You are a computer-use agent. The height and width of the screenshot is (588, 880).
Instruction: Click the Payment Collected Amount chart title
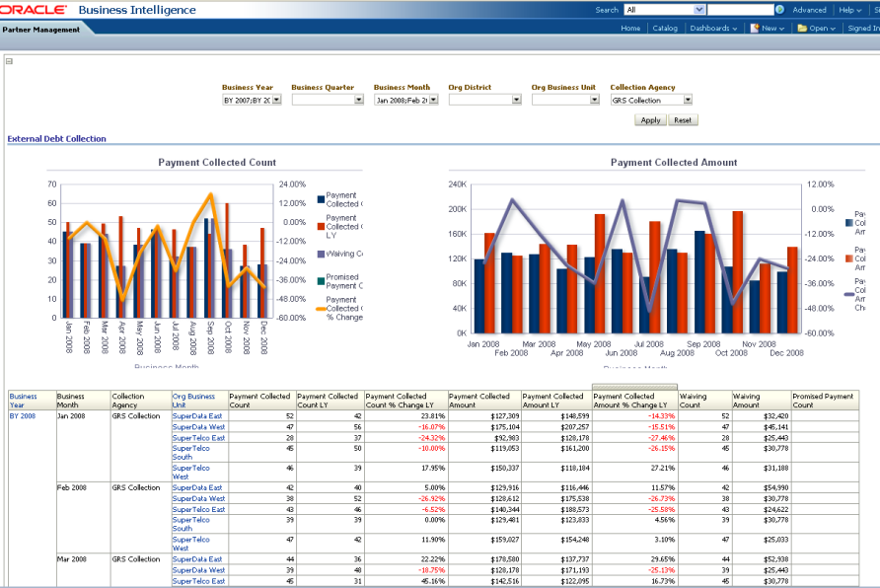click(x=674, y=162)
